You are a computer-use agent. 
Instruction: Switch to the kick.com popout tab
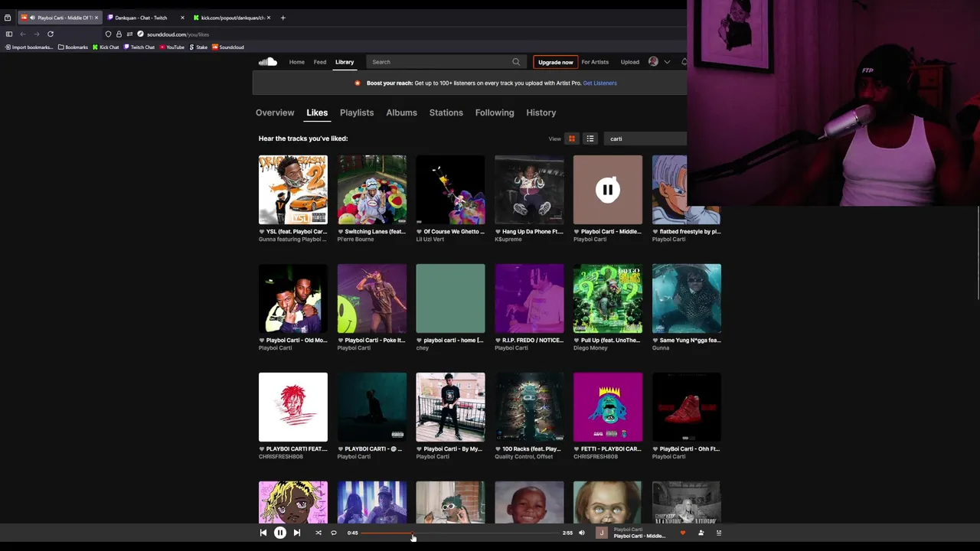point(233,18)
